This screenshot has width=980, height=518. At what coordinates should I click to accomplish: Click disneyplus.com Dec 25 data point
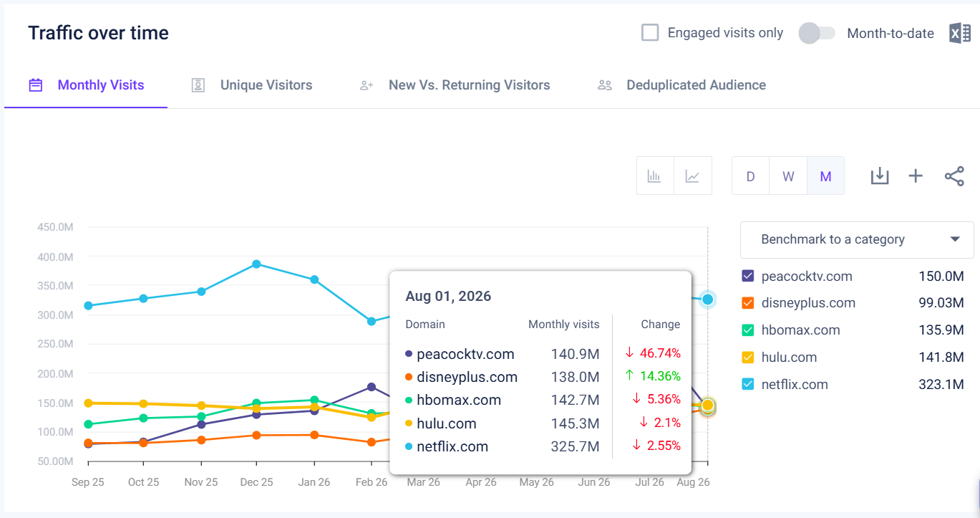tap(256, 435)
